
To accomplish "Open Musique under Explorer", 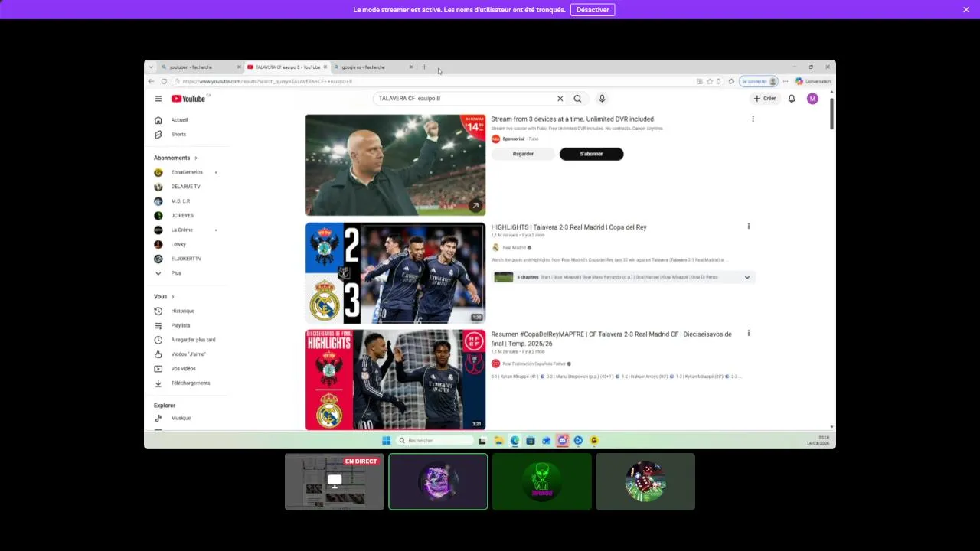I will (181, 419).
